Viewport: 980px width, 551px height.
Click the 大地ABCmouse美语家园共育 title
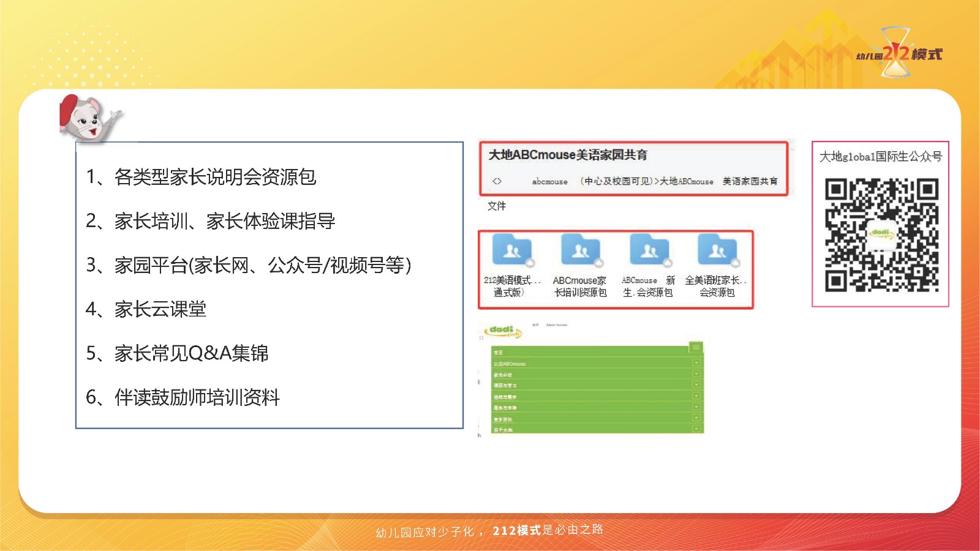[x=568, y=155]
